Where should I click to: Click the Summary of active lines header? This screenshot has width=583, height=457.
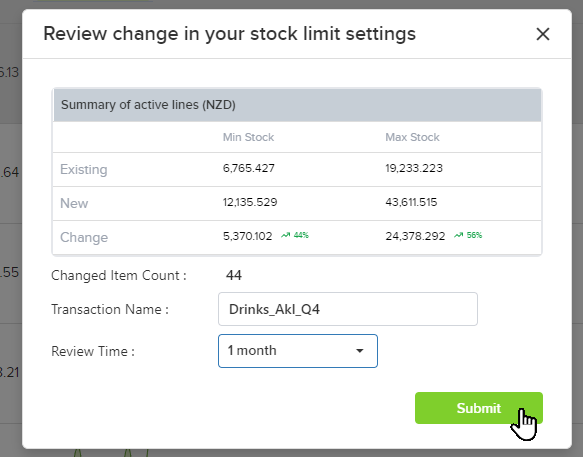(x=148, y=105)
